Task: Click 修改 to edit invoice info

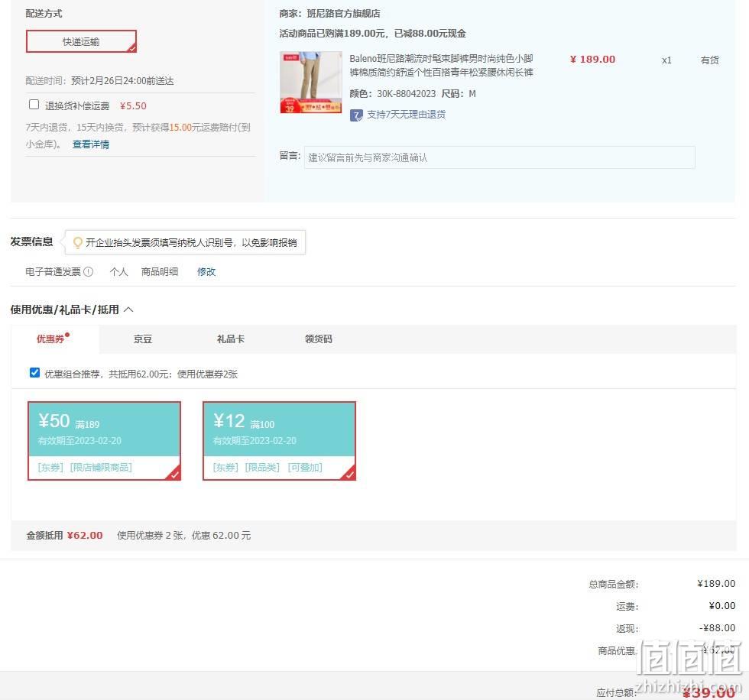Action: click(206, 272)
